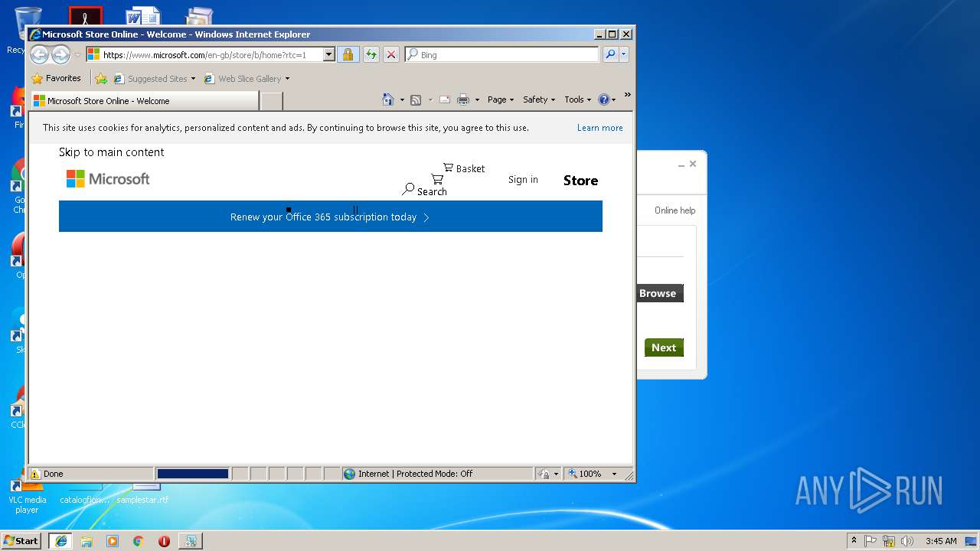Click the 3:45 AM clock
Viewport: 980px width, 551px height.
940,540
